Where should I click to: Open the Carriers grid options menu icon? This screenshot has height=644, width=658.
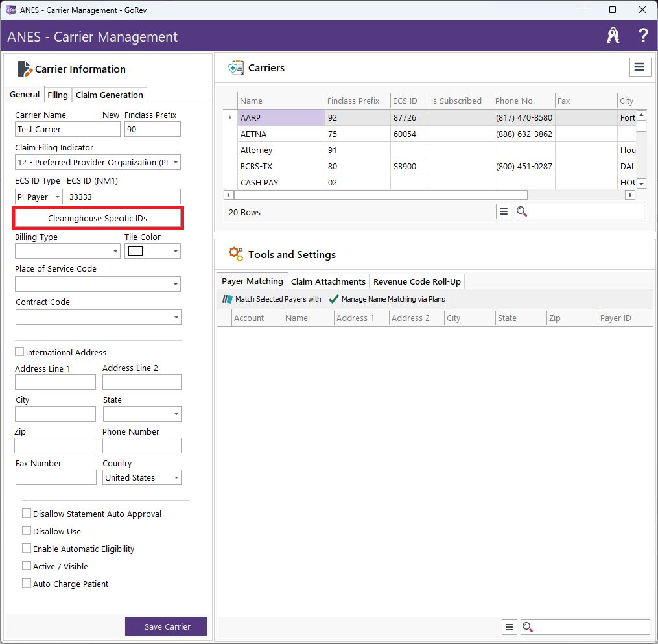pos(503,211)
